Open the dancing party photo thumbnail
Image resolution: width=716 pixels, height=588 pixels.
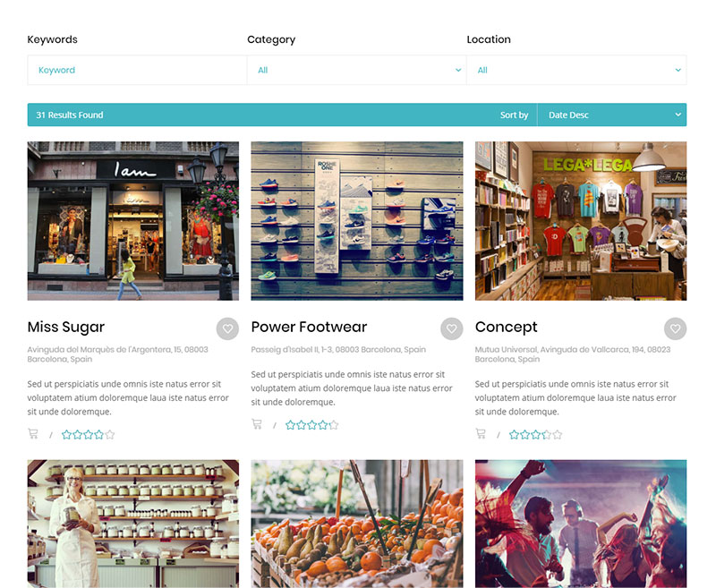pyautogui.click(x=581, y=524)
